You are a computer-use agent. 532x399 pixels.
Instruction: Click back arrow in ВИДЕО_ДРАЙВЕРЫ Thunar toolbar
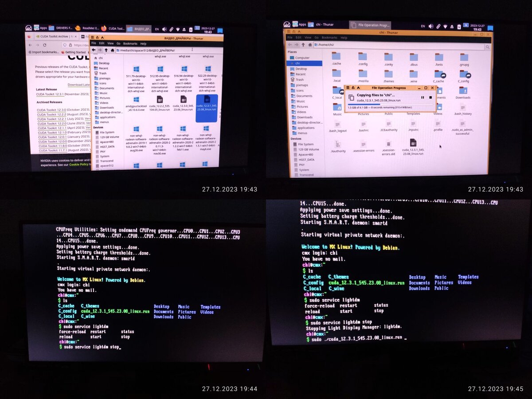coord(94,50)
